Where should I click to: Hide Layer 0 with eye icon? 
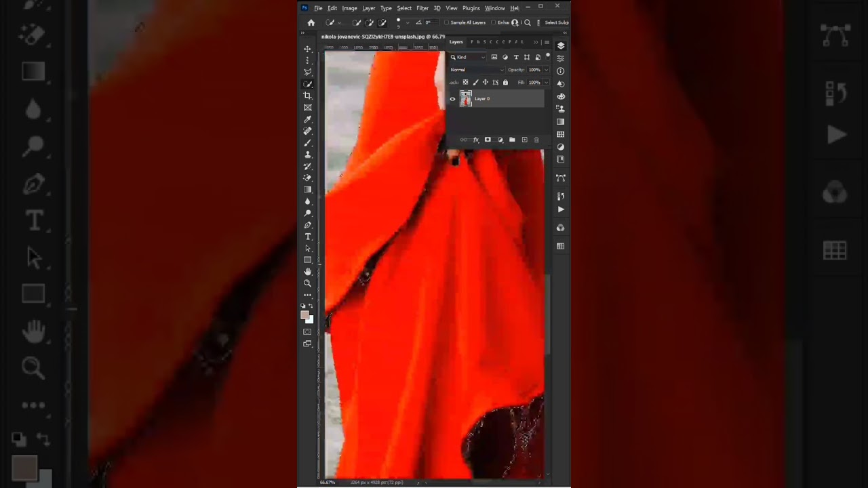pos(452,99)
